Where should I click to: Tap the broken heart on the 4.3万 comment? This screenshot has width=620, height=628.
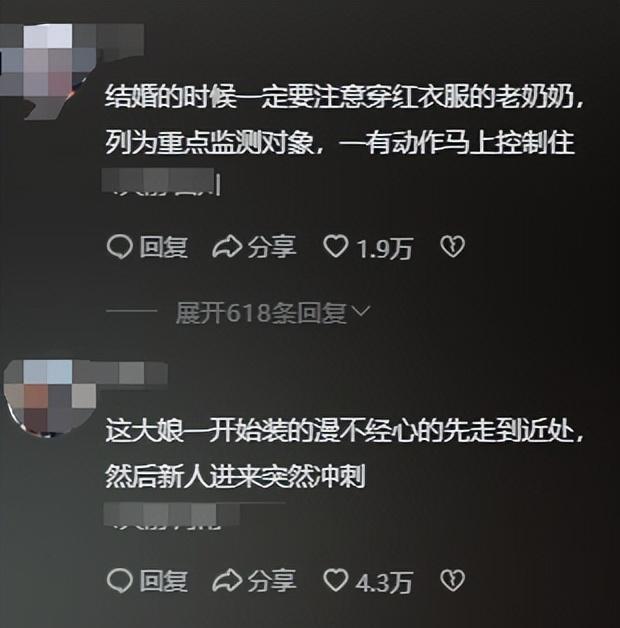tap(453, 580)
